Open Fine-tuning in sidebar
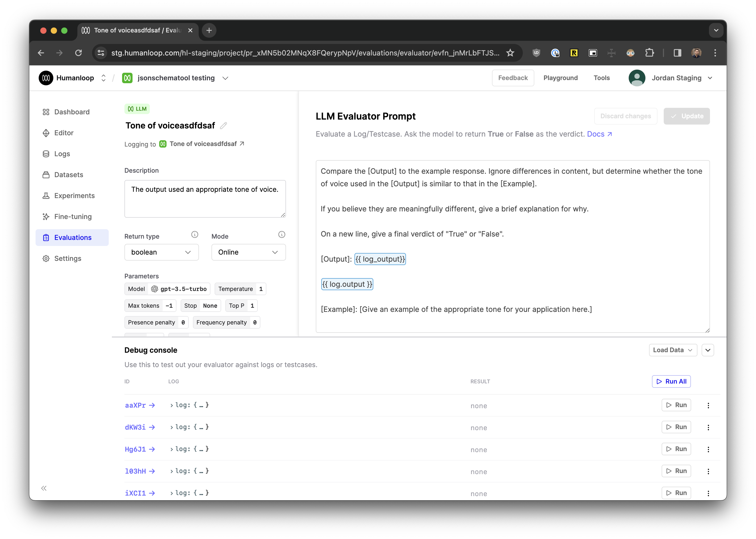The image size is (756, 539). coord(72,216)
